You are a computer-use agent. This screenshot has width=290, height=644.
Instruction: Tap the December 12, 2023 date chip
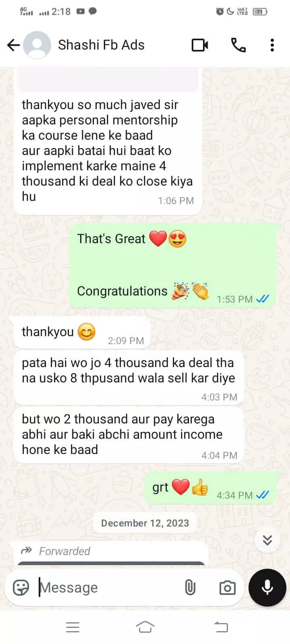click(145, 523)
